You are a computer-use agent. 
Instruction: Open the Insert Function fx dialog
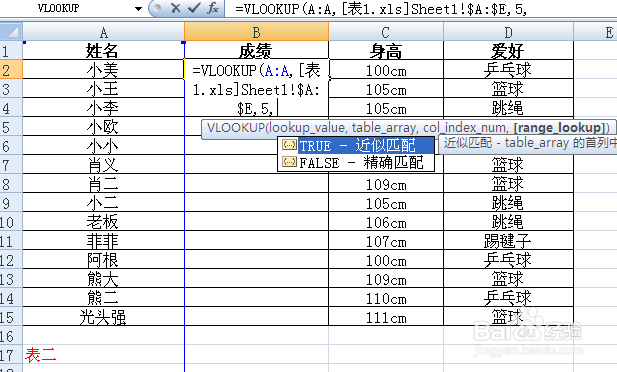212,8
